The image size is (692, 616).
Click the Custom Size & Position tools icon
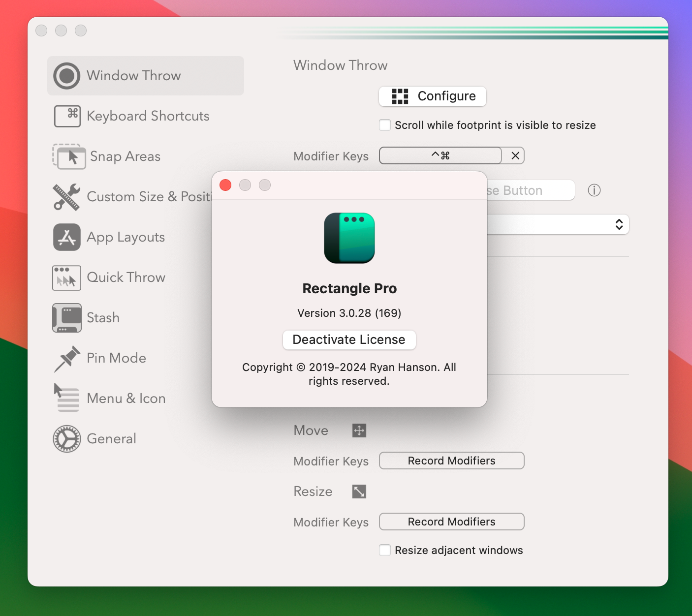(66, 197)
